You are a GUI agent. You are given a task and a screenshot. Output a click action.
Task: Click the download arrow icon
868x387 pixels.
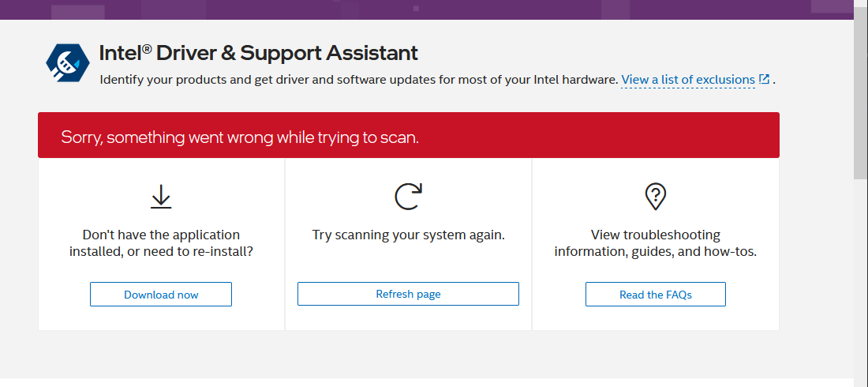(161, 197)
